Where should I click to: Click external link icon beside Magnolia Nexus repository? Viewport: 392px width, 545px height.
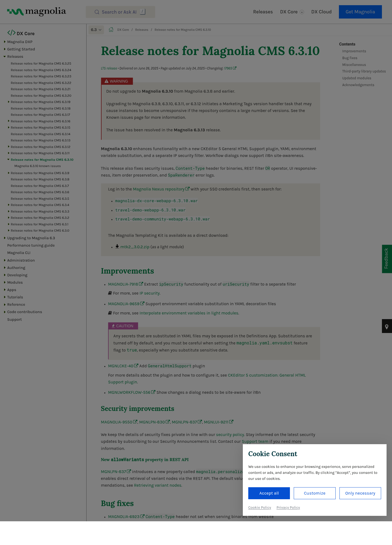(x=188, y=189)
